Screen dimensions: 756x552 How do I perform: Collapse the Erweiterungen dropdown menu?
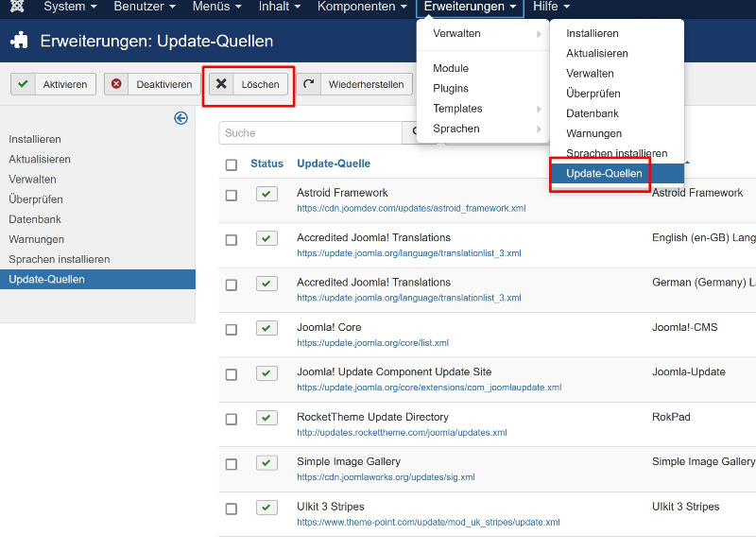[x=470, y=7]
